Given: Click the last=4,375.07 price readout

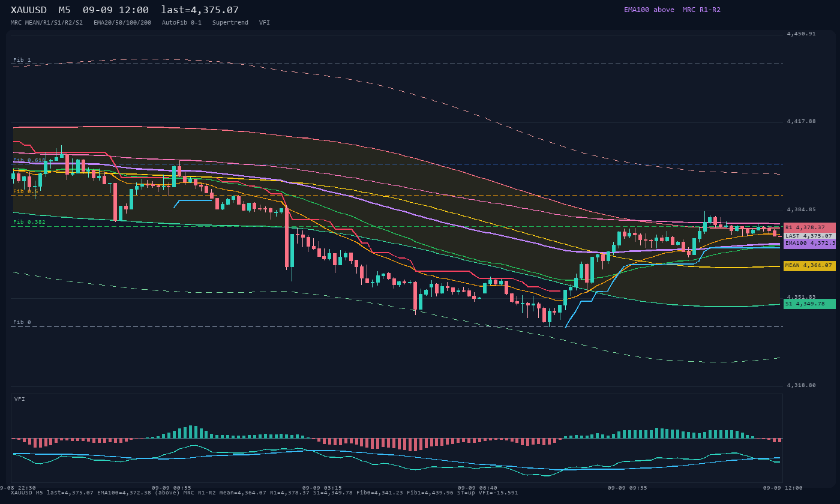Looking at the screenshot, I should click(200, 10).
